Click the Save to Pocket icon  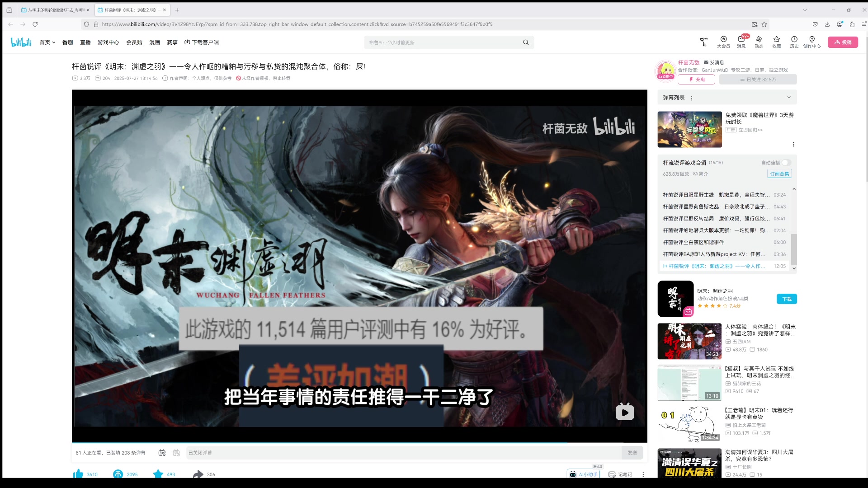[x=815, y=24]
